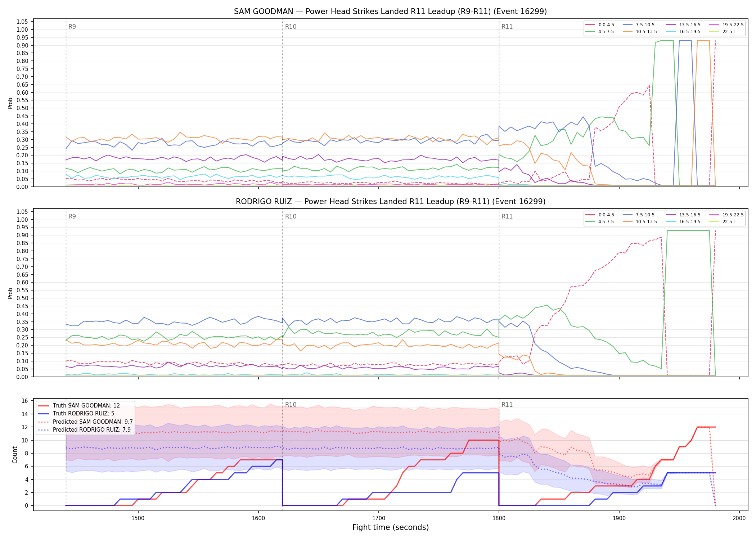This screenshot has height=540, width=756.
Task: Select 19.5-22.5 label in Rodrigo Ruiz legend
Action: pos(733,215)
